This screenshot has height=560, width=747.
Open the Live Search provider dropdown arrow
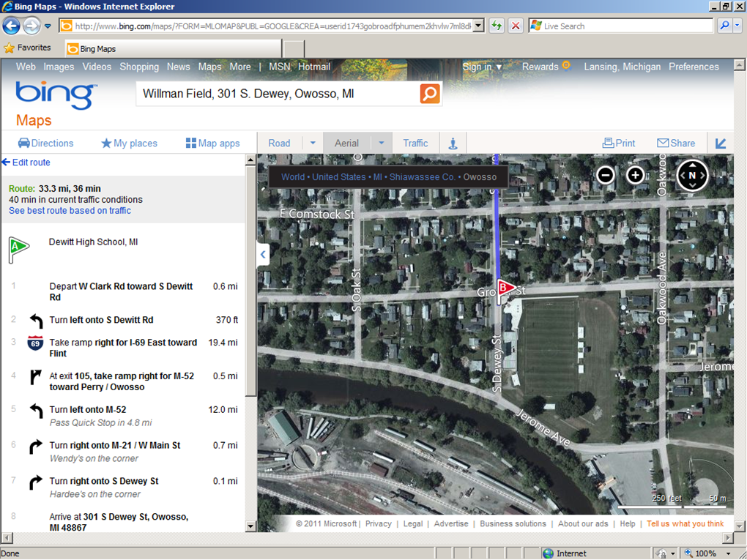click(737, 26)
